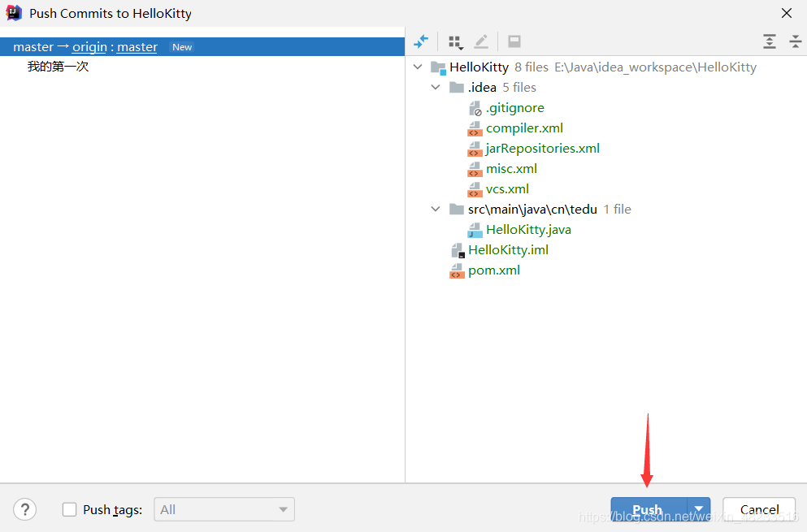Click the pom.xml file icon

(x=457, y=270)
